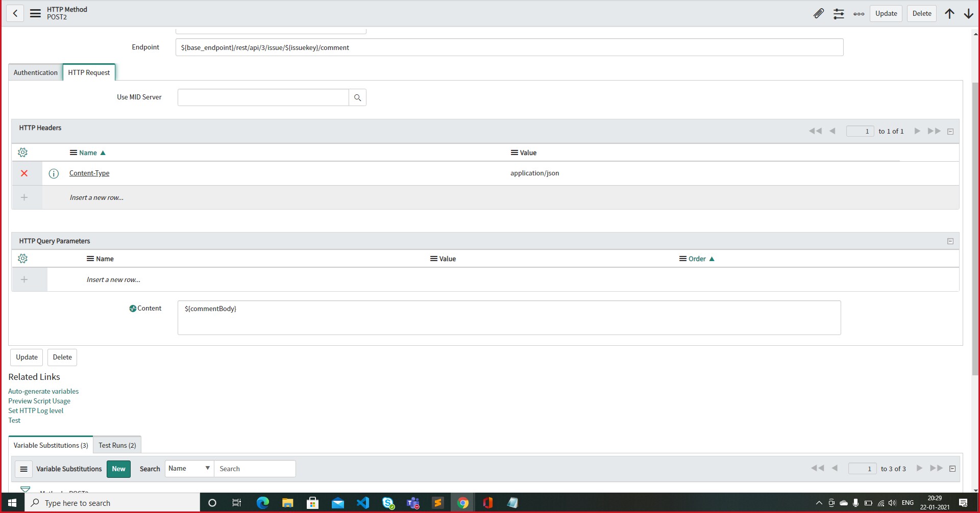
Task: Click the bottom Update button
Action: tap(27, 357)
